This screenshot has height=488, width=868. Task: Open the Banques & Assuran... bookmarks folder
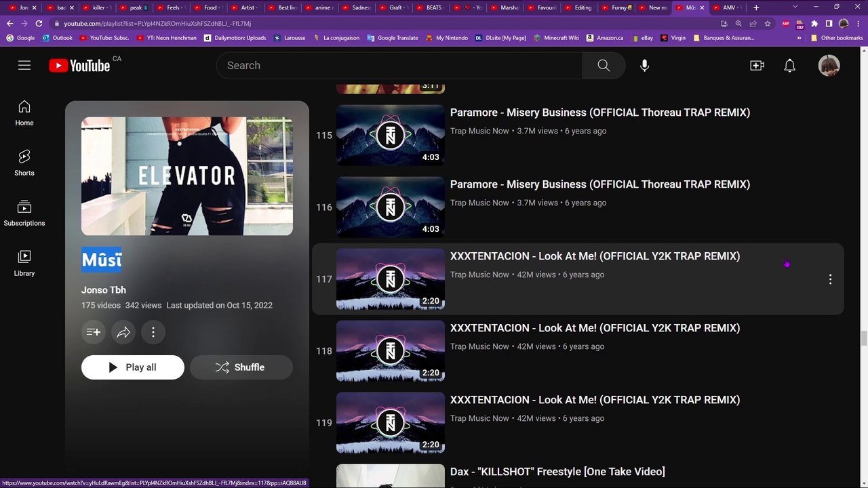(x=724, y=38)
